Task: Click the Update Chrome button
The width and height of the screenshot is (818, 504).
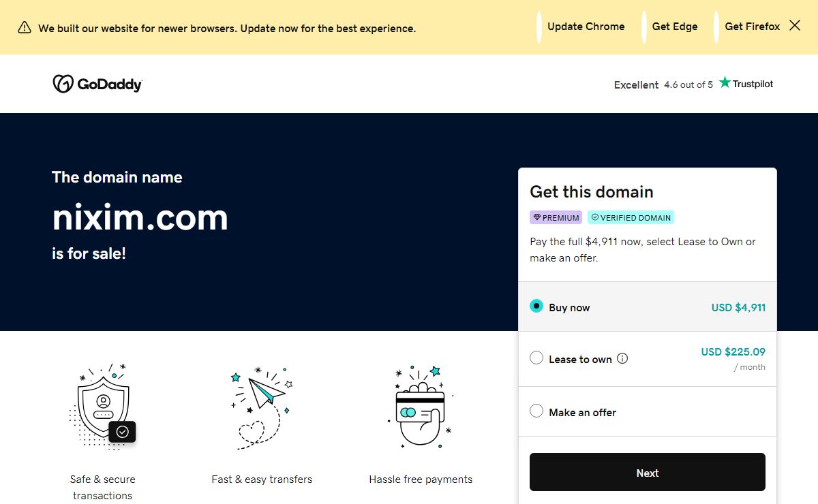Action: tap(586, 27)
